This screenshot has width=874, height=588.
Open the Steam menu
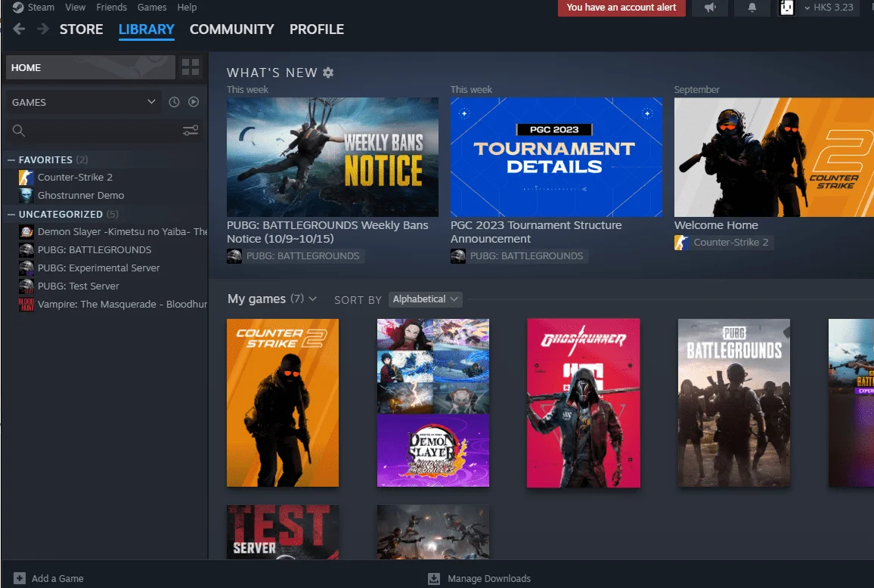[41, 8]
